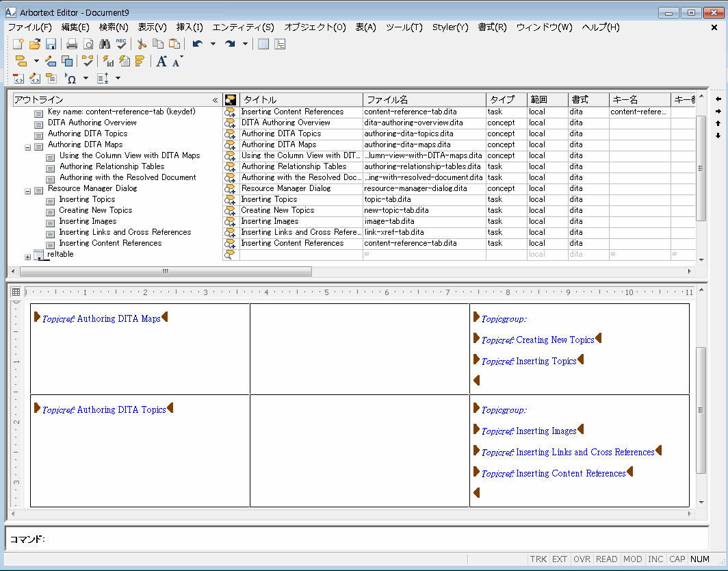Click the キー名 column header

coord(640,99)
